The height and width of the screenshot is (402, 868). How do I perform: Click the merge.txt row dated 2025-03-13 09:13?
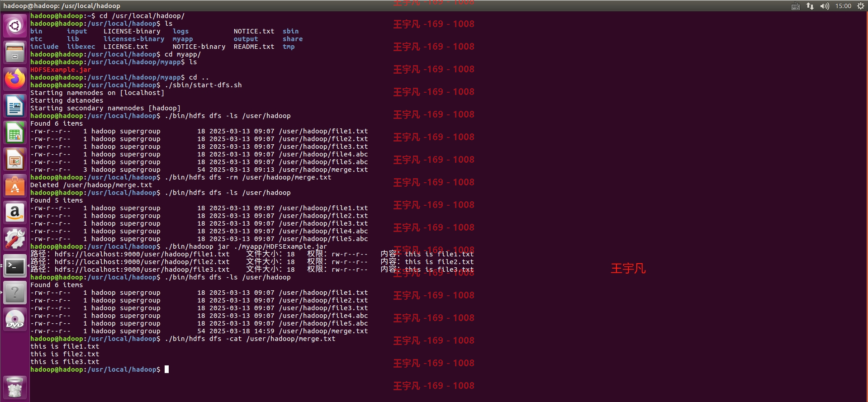click(x=199, y=170)
